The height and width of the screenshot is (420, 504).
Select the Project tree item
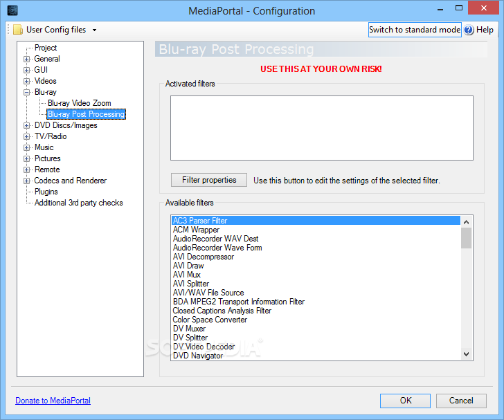coord(46,48)
